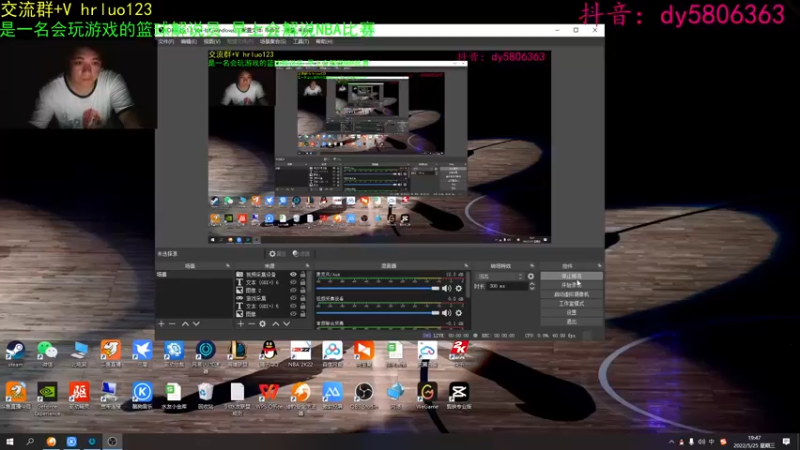The height and width of the screenshot is (450, 800).
Task: Open transition properties gear beside 淡出 dropdown
Action: click(531, 276)
